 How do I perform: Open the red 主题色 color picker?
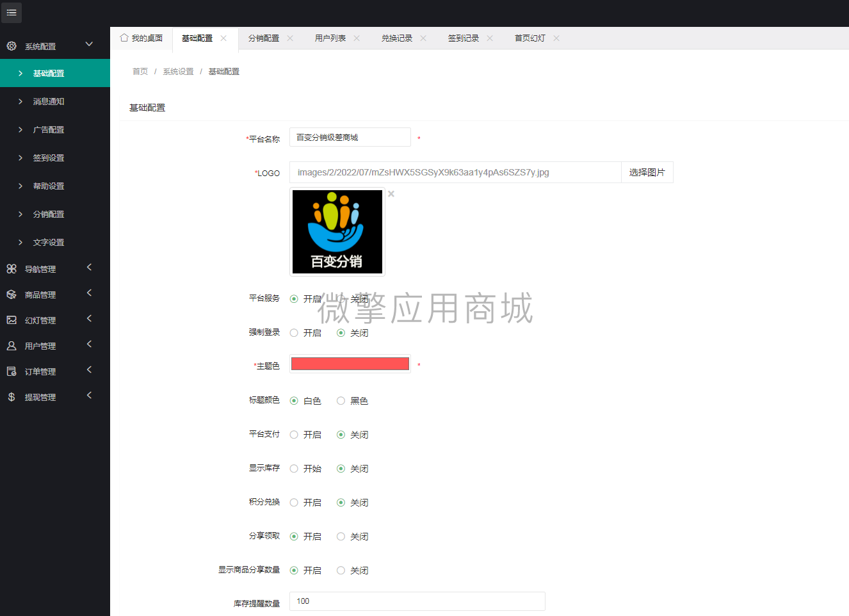350,364
